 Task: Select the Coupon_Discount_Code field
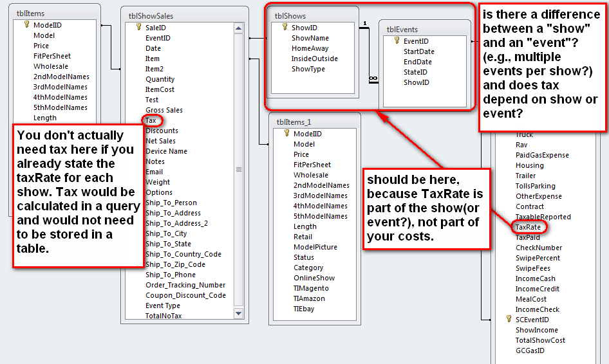click(x=185, y=295)
